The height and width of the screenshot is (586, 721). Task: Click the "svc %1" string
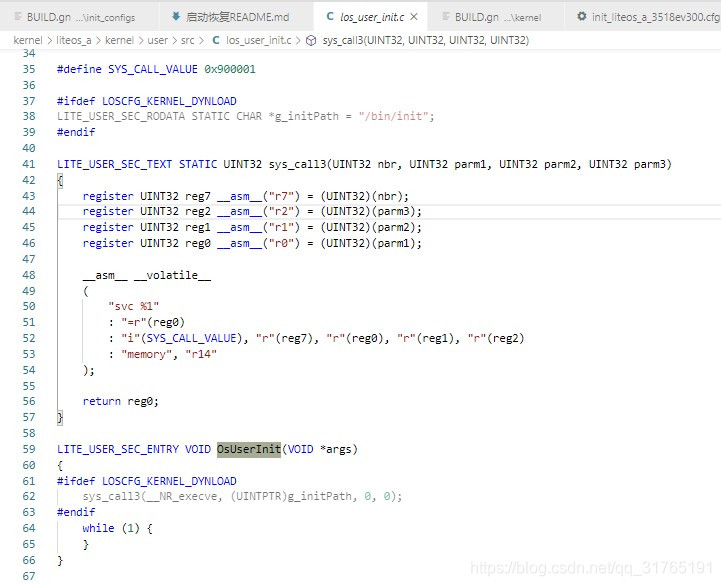click(x=134, y=307)
